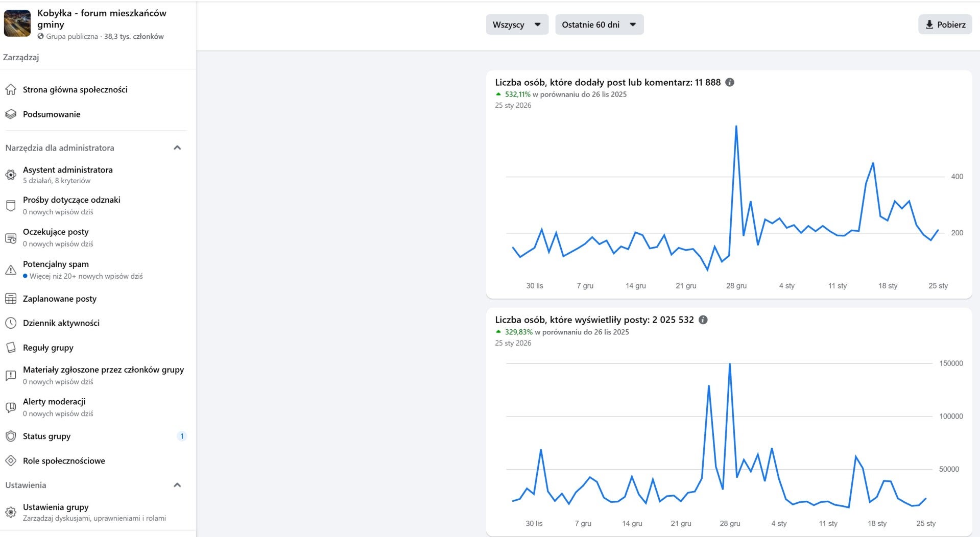Viewport: 980px width, 537px height.
Task: Click the Kobyłka group cover thumbnail
Action: coord(17,23)
